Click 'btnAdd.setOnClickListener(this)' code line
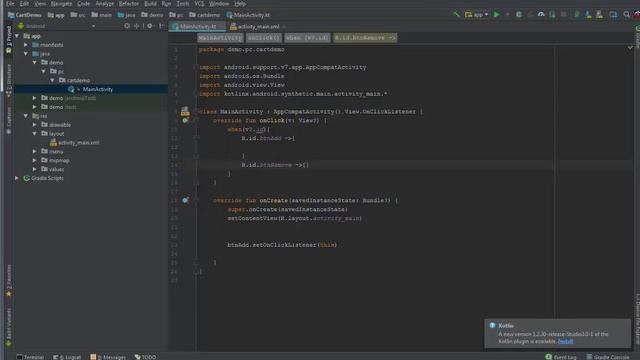The image size is (640, 360). pos(282,245)
